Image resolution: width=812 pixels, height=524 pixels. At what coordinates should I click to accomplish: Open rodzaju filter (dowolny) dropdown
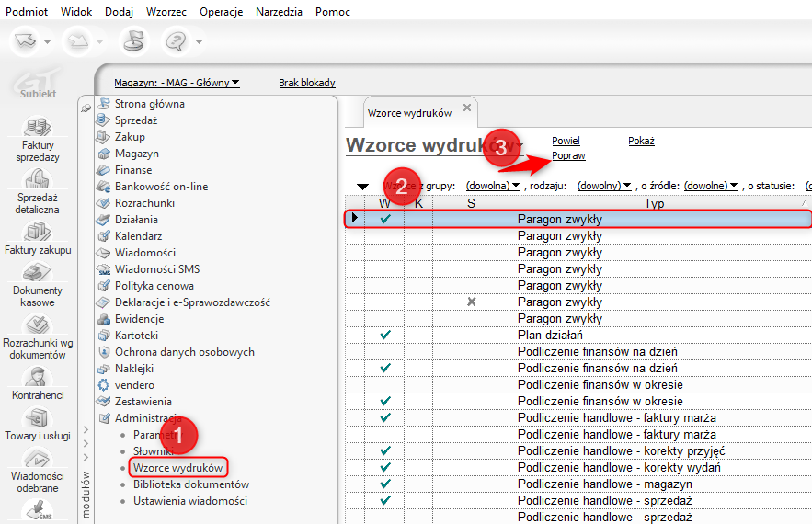(x=604, y=186)
